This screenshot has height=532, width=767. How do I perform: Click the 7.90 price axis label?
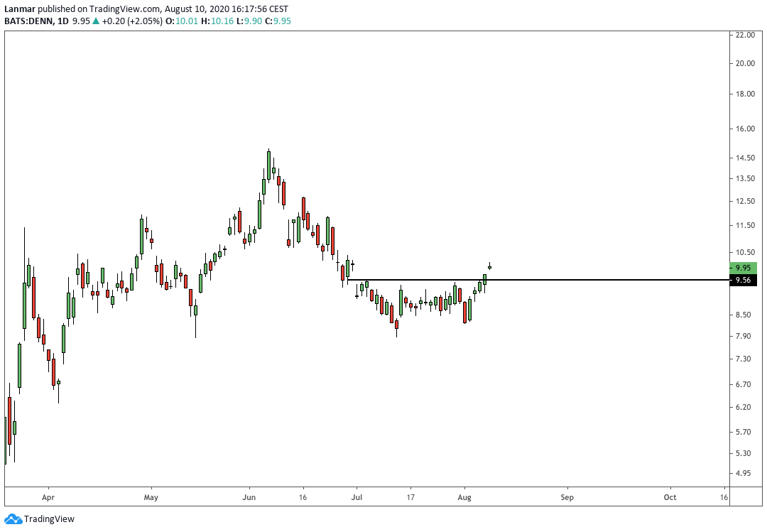click(743, 336)
